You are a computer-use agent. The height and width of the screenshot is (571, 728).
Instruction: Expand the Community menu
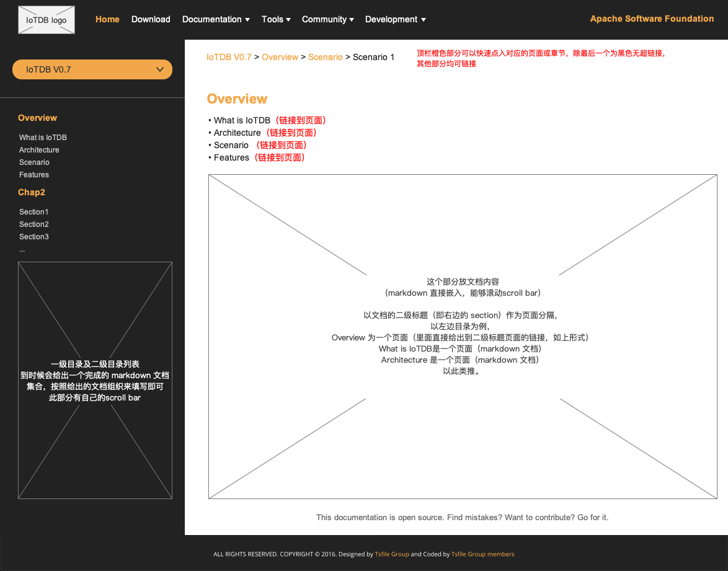click(x=327, y=19)
